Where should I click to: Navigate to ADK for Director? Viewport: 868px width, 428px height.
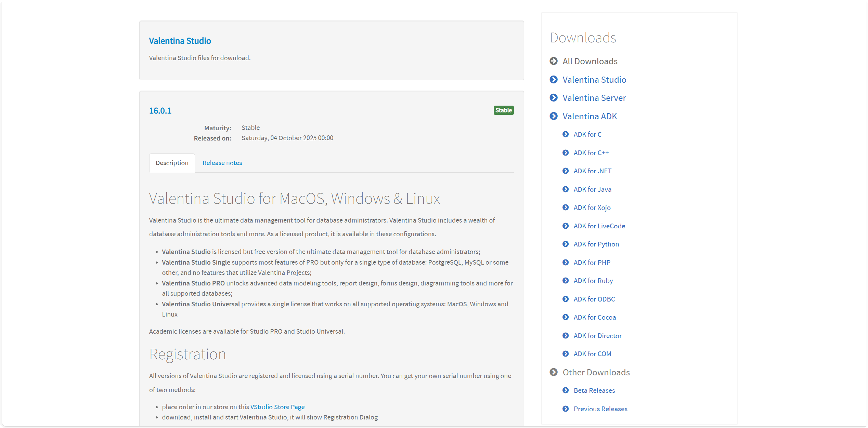pyautogui.click(x=597, y=336)
